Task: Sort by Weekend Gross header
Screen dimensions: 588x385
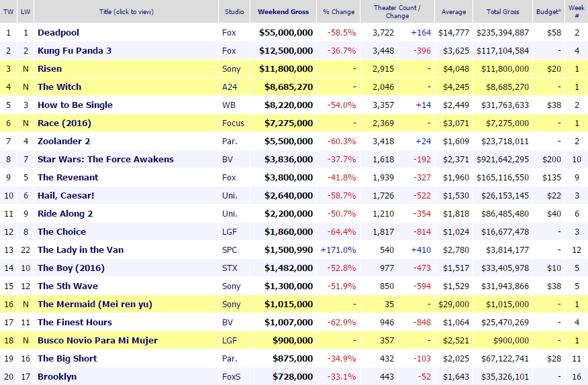Action: coord(283,11)
